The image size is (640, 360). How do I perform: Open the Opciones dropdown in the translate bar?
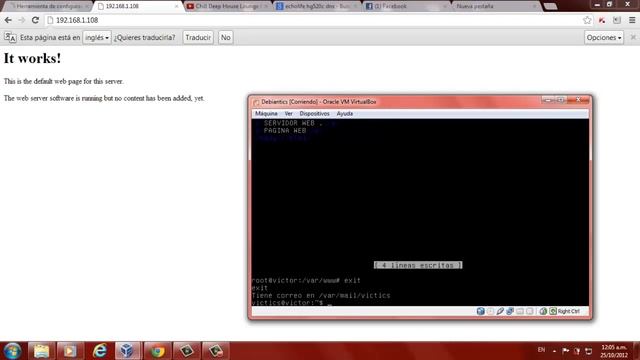(604, 38)
